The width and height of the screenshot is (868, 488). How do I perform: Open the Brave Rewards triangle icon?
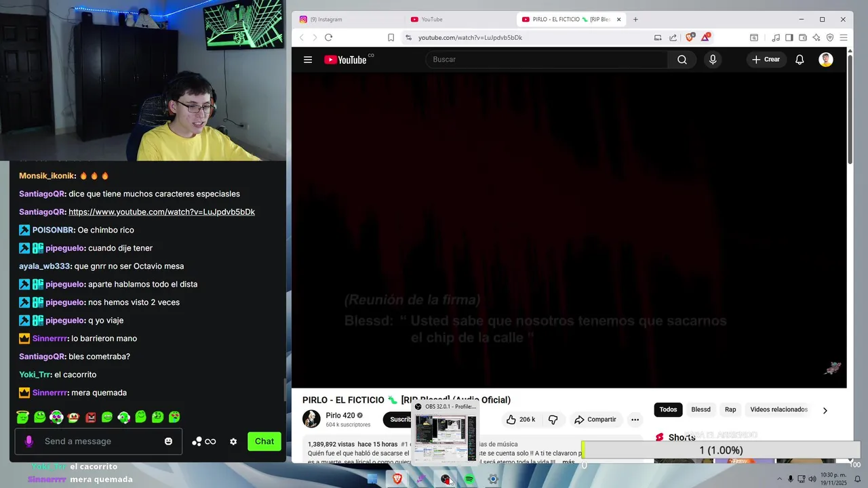point(706,37)
